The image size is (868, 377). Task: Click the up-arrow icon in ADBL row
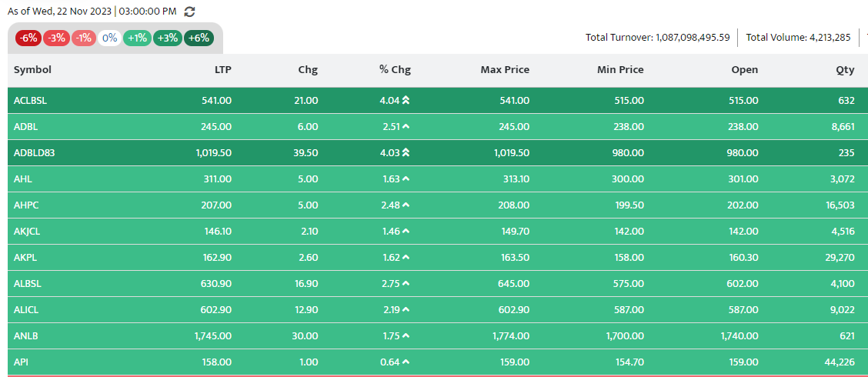point(406,127)
